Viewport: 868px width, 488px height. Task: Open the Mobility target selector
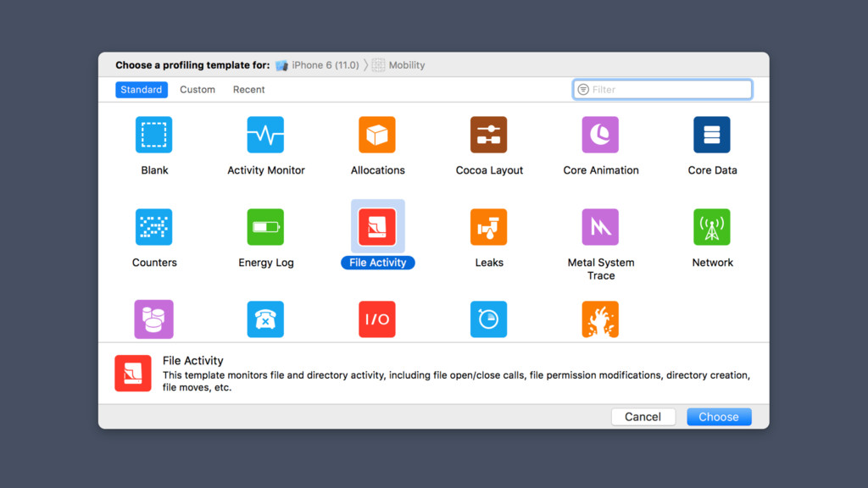click(x=398, y=65)
